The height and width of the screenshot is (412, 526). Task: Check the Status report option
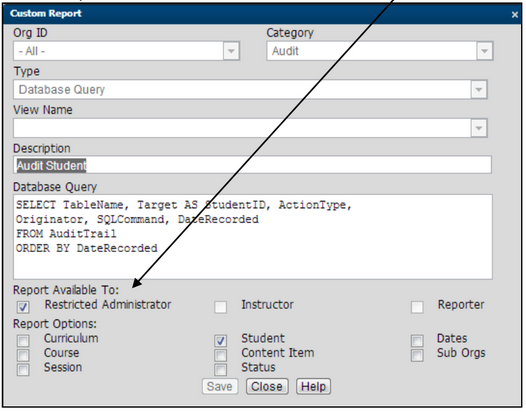pos(220,370)
